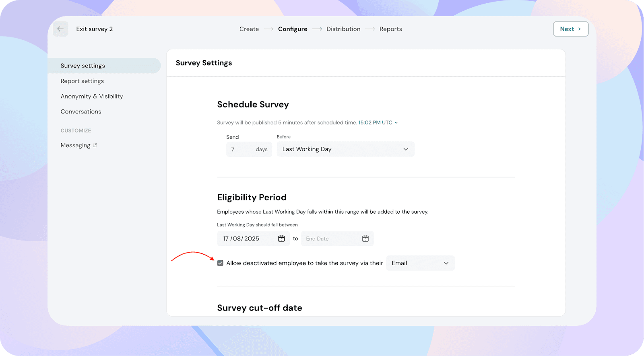Open the Email contact method dropdown
The height and width of the screenshot is (356, 644).
tap(420, 263)
